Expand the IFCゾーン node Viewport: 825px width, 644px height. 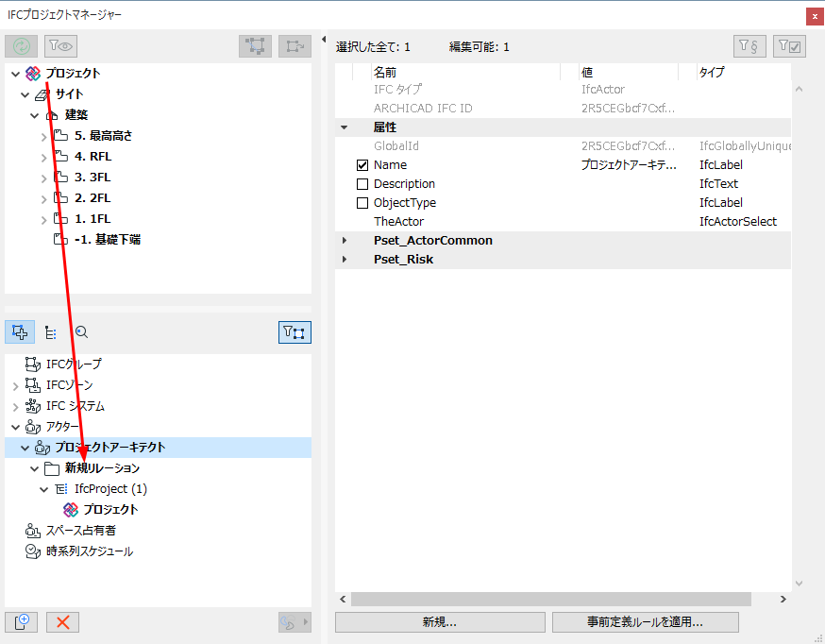15,386
